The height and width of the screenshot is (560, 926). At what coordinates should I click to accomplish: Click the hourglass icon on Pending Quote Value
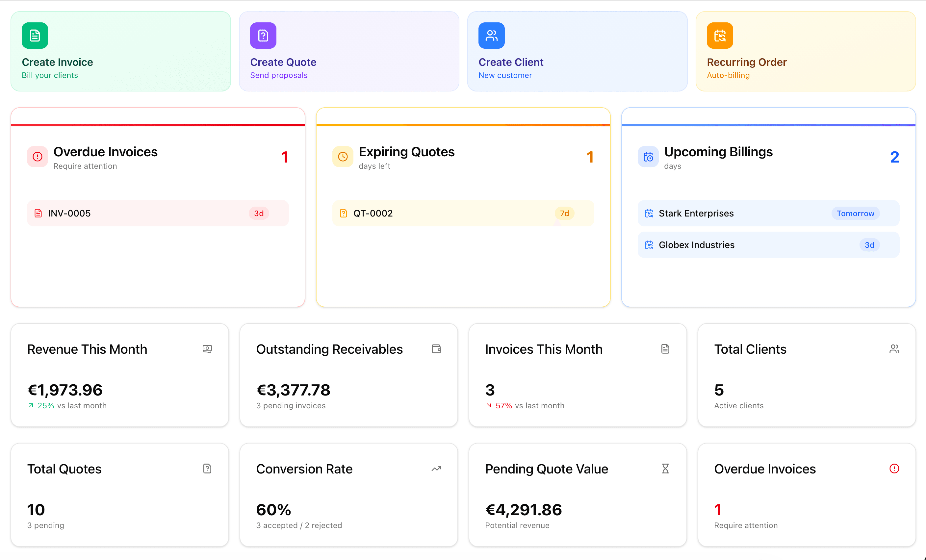coord(665,469)
